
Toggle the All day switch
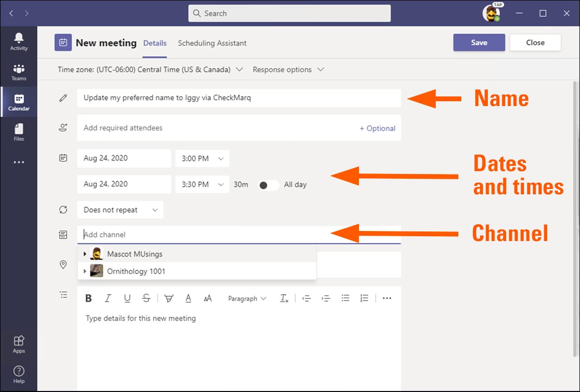click(x=268, y=185)
